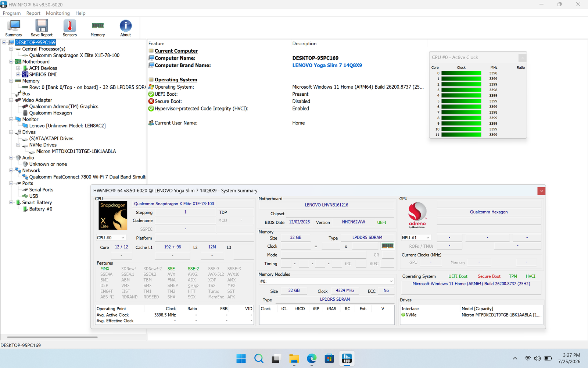Select Qualcomm Adreno(TM) Graphics tree item

64,107
